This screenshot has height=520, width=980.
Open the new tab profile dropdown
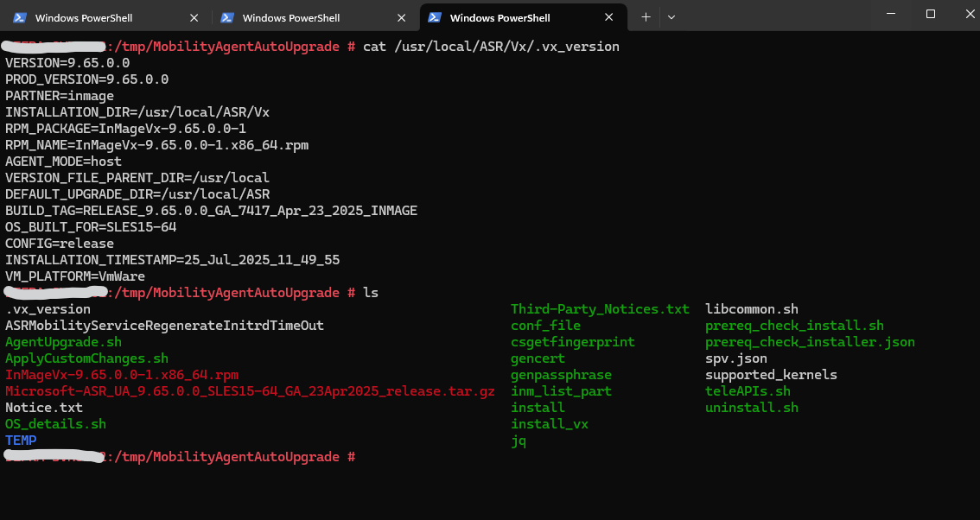point(671,17)
